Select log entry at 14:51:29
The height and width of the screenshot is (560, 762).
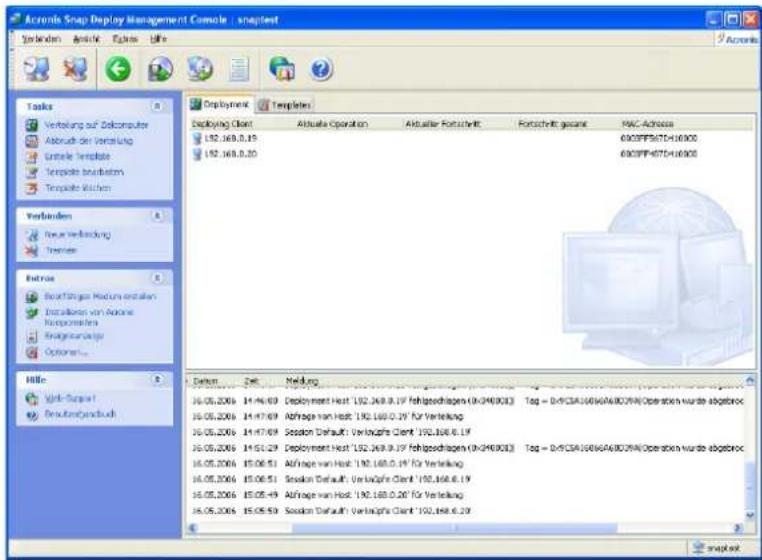click(467, 448)
